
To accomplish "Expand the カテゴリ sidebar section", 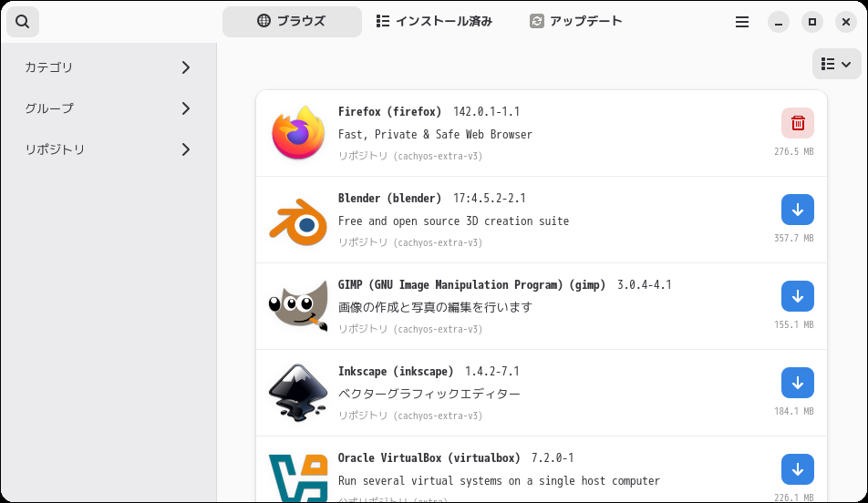I will pyautogui.click(x=108, y=67).
